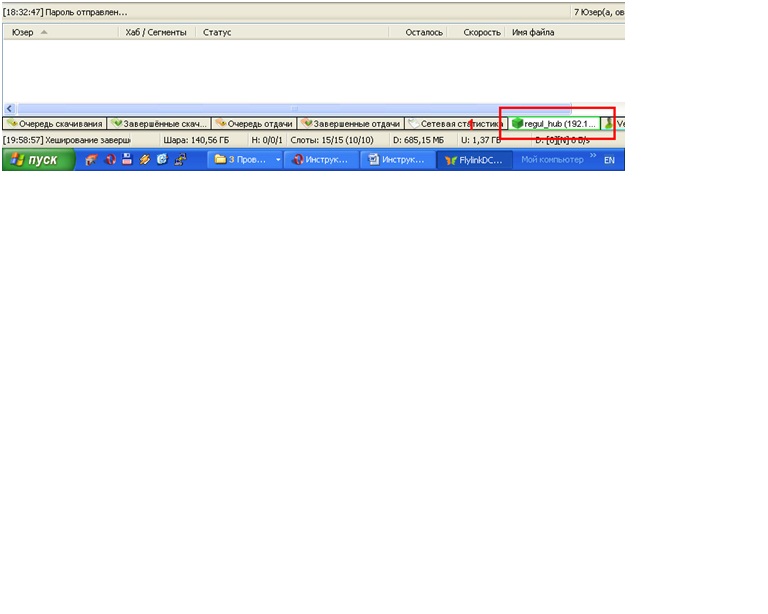
Task: Click the horizontal scrollbar thumb in the transfers list
Action: coord(294,109)
